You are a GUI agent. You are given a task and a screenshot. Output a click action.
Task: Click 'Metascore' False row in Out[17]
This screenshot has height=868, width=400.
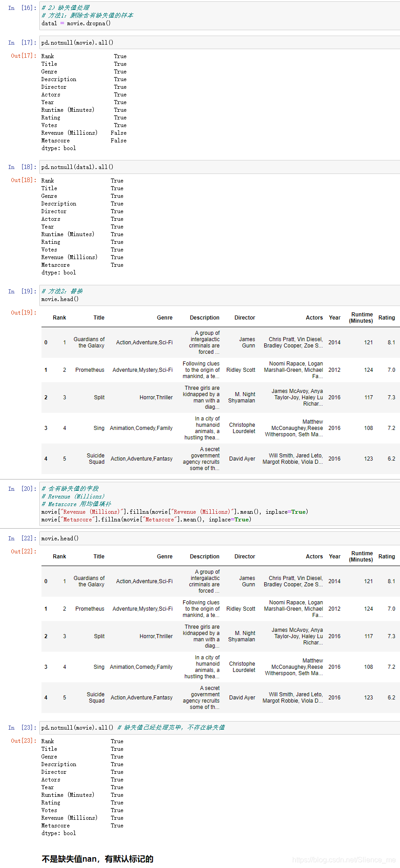[x=84, y=141]
